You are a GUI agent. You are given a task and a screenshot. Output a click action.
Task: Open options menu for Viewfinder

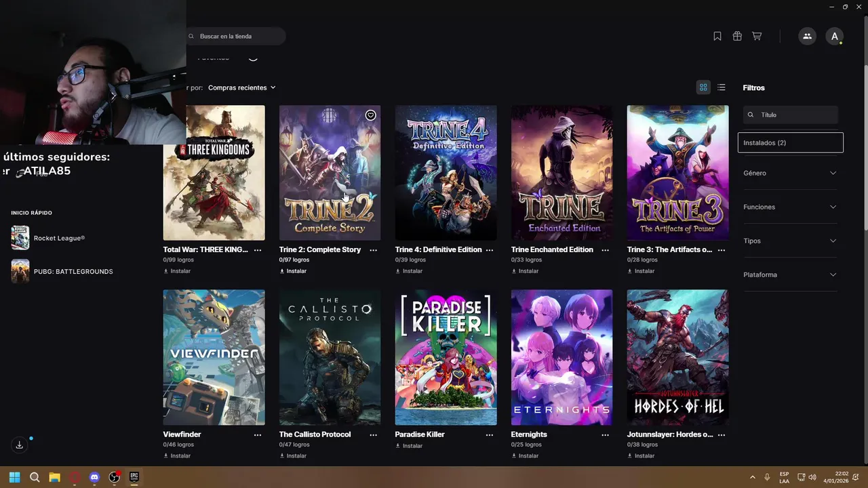click(258, 435)
